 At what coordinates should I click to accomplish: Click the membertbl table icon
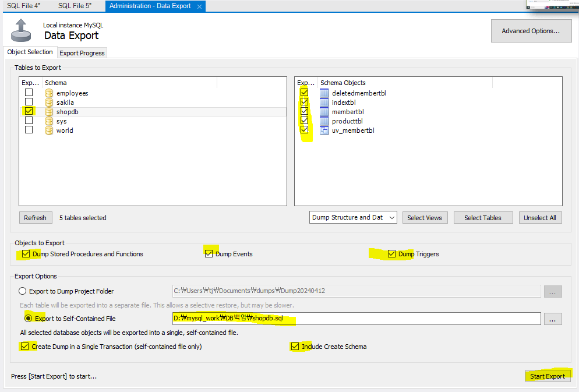coord(324,111)
